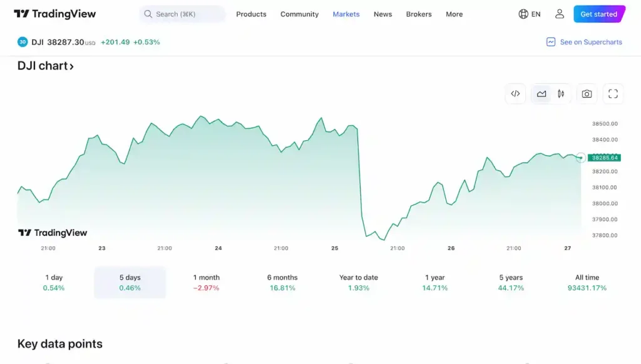The height and width of the screenshot is (364, 641).
Task: Select the All time range
Action: click(587, 282)
